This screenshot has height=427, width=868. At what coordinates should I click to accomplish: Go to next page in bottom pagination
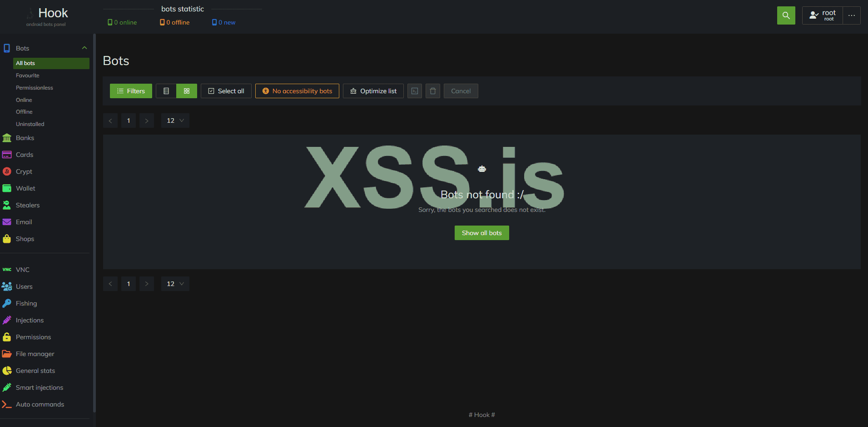[x=147, y=284]
